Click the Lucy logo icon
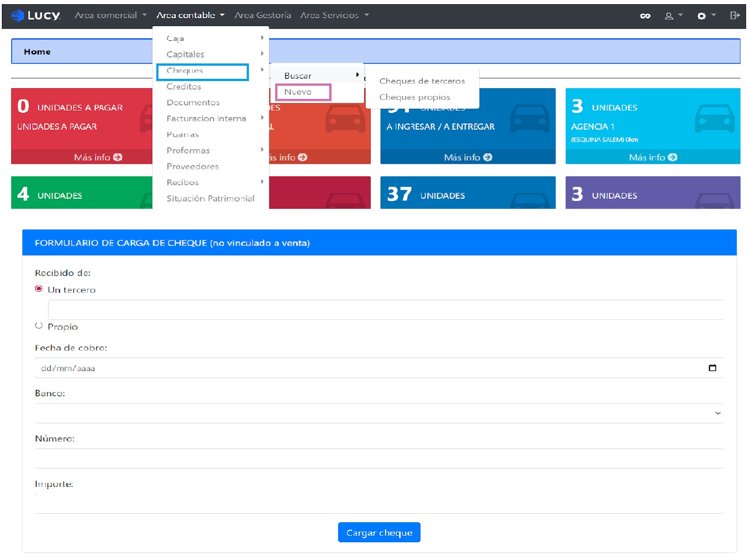 click(x=17, y=16)
